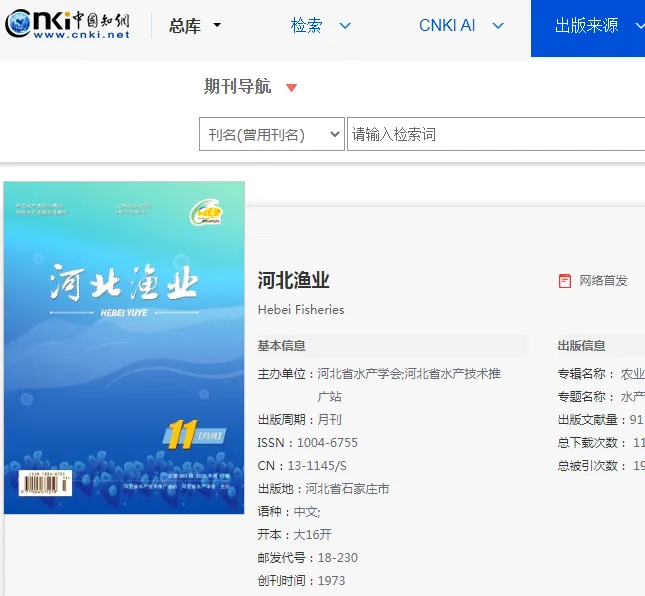Open the 检索 menu
The height and width of the screenshot is (596, 645).
point(320,26)
